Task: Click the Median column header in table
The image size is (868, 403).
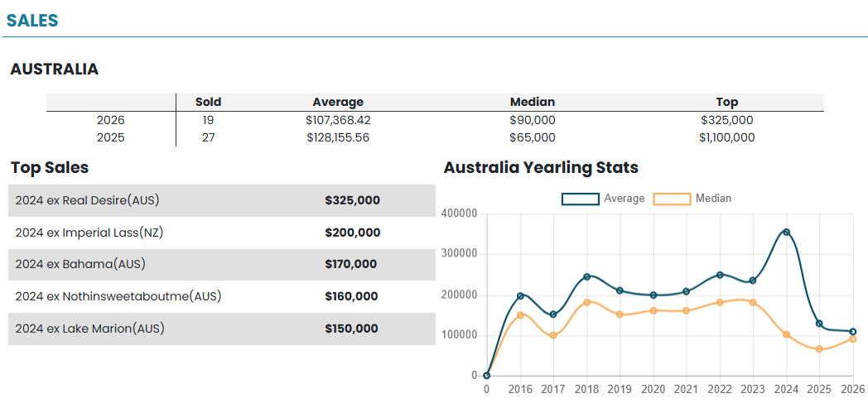Action: (533, 102)
